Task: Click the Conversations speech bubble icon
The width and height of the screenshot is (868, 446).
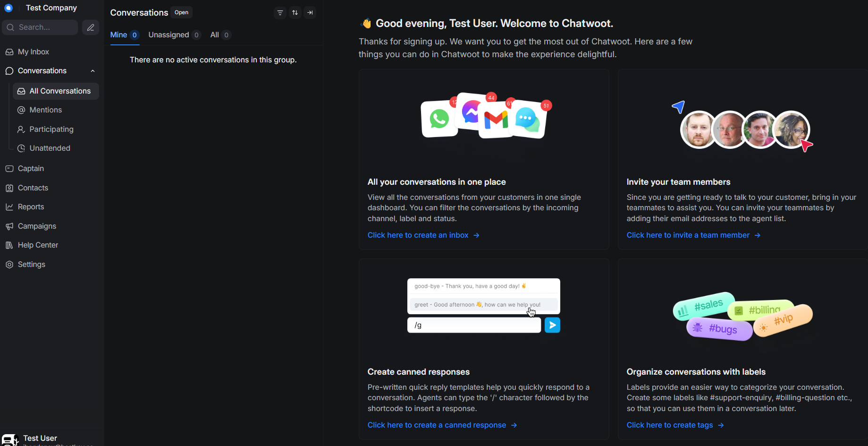Action: [x=9, y=71]
